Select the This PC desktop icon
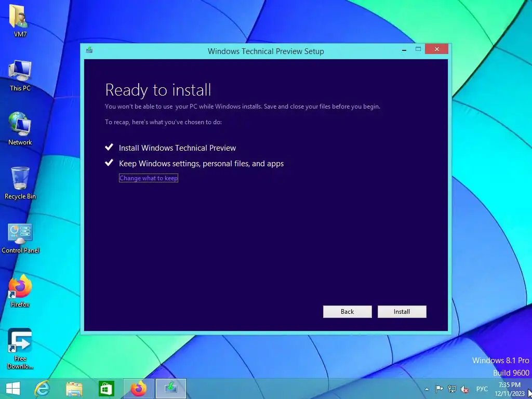Viewport: 532px width, 399px height. pyautogui.click(x=20, y=76)
